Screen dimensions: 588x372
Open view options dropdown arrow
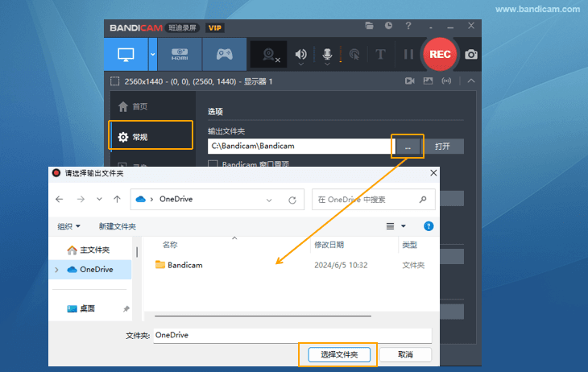pyautogui.click(x=404, y=226)
